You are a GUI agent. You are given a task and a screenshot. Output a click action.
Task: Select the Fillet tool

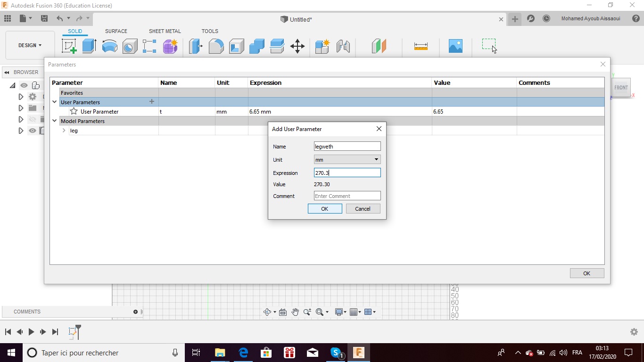pos(216,46)
